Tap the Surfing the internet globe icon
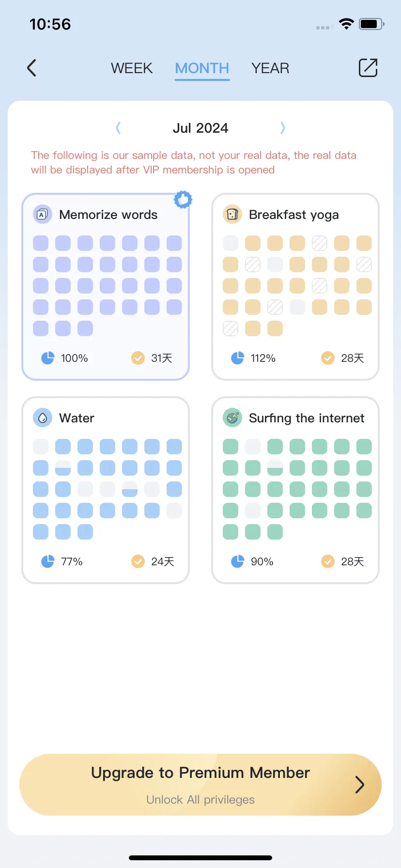Viewport: 401px width, 868px height. point(232,418)
